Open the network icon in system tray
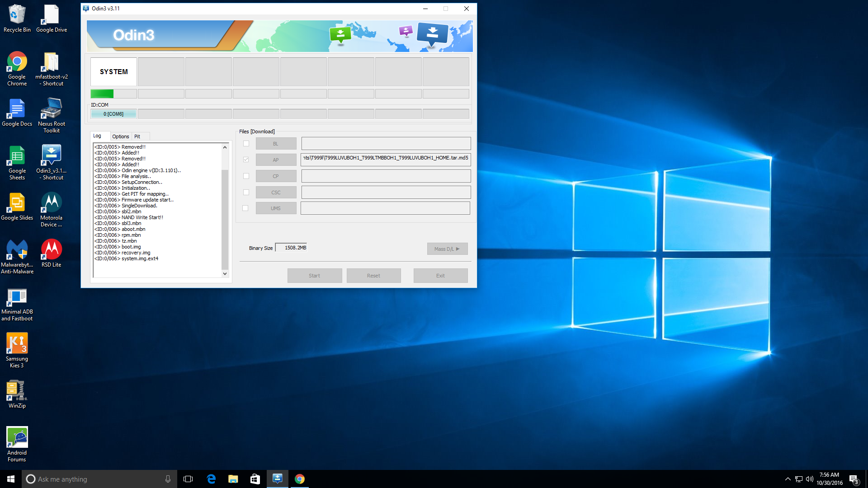The width and height of the screenshot is (868, 488). [x=799, y=479]
